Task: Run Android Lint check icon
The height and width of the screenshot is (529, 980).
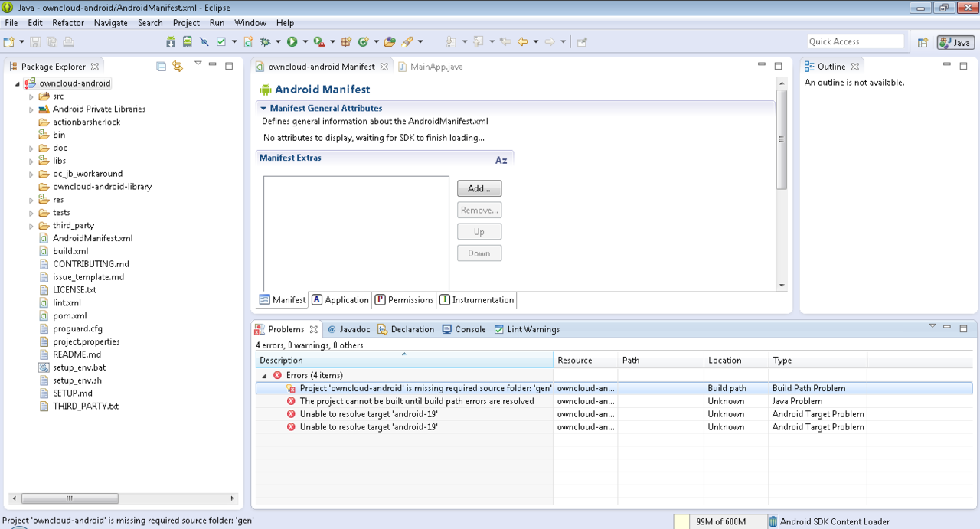Action: click(221, 41)
